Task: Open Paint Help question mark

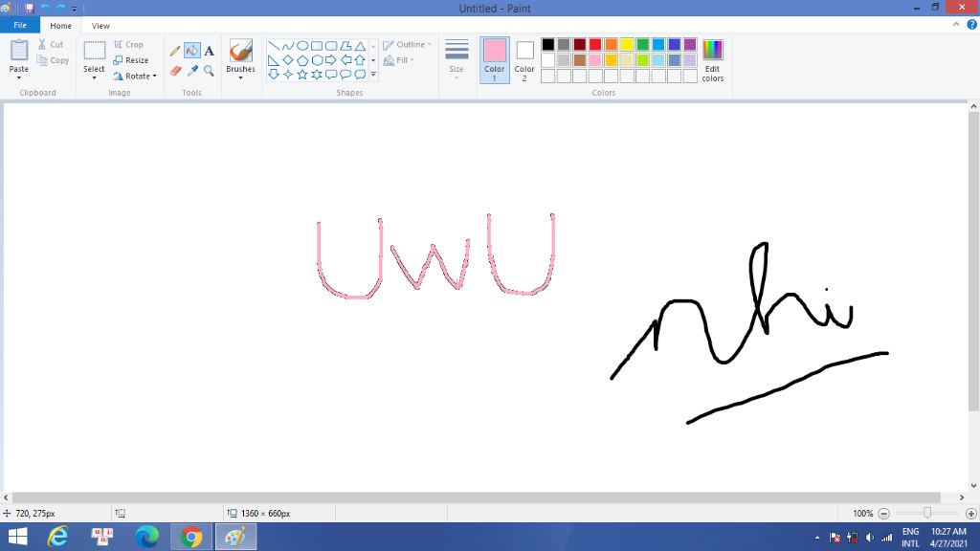Action: tap(972, 25)
